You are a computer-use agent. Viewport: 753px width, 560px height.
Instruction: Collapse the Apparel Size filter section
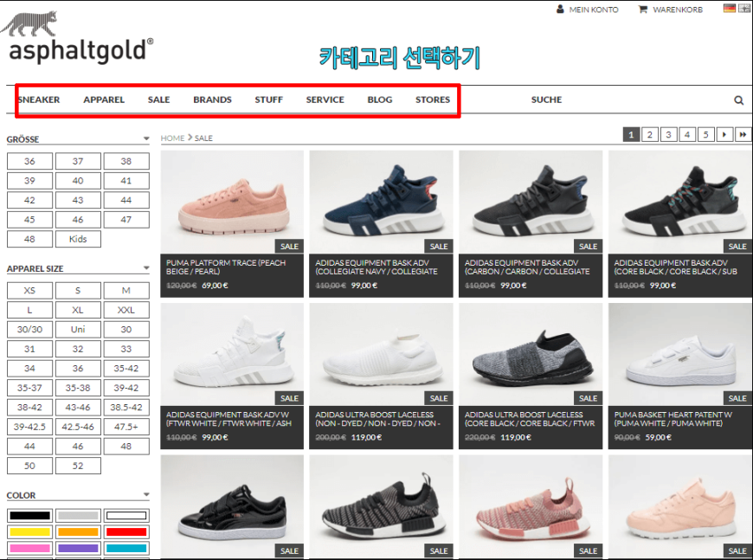click(x=146, y=268)
